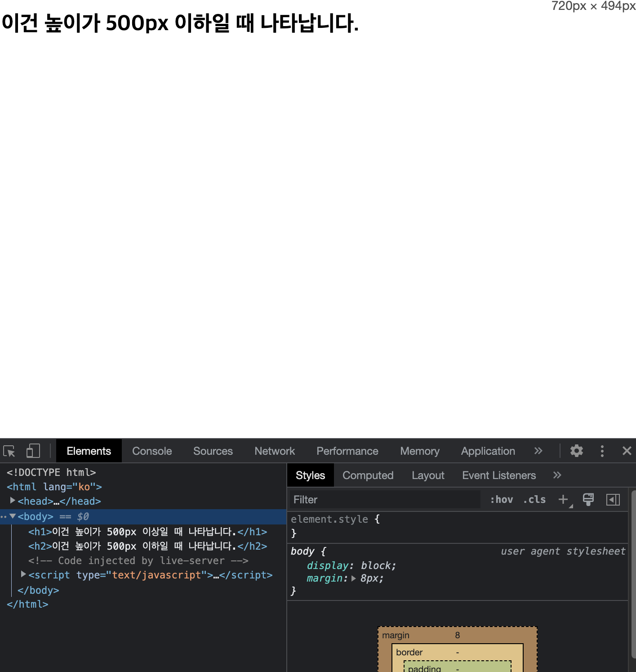636x672 pixels.
Task: Open the Memory tab
Action: (x=420, y=451)
